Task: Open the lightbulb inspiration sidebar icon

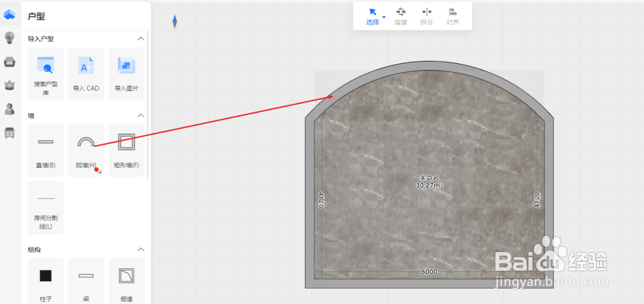Action: click(x=10, y=38)
